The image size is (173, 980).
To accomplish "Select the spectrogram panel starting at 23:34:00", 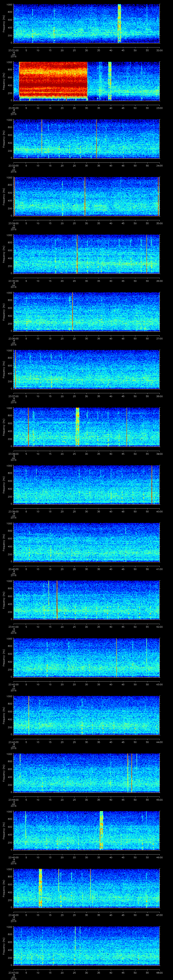I will [87, 196].
